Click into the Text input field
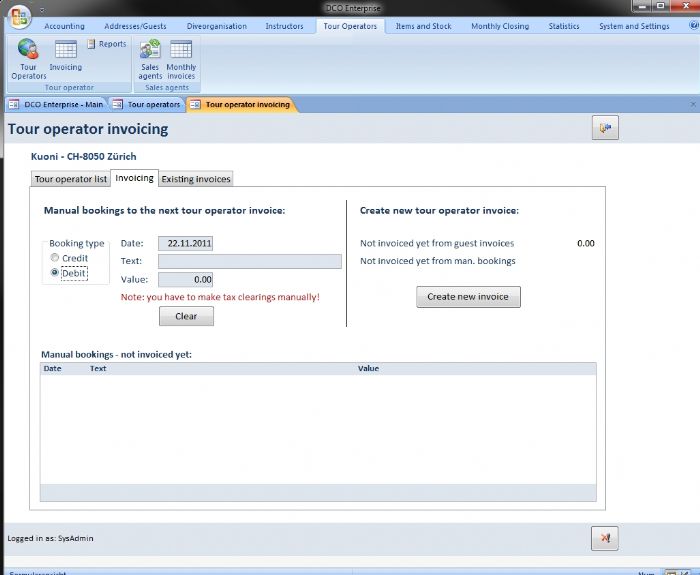Viewport: 700px width, 575px height. tap(249, 261)
